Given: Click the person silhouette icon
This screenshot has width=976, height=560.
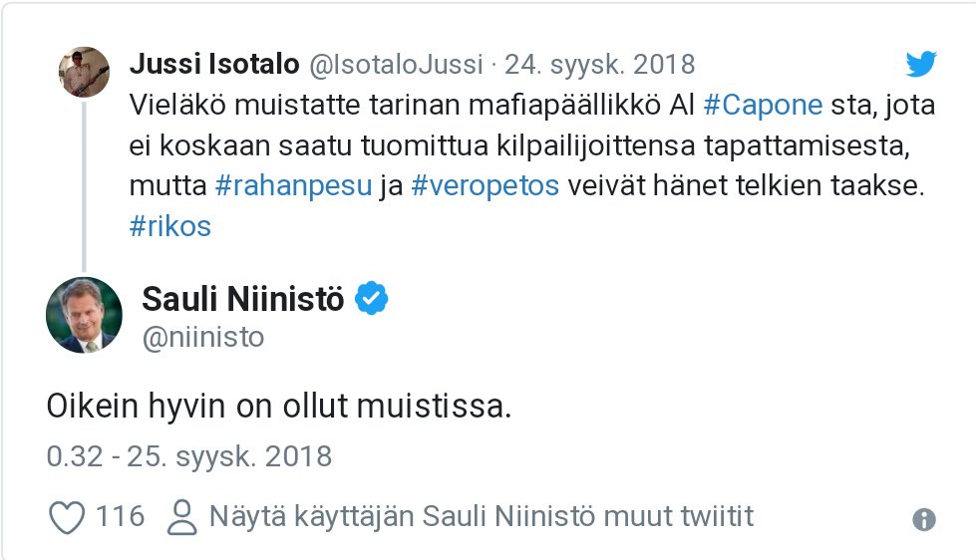Looking at the screenshot, I should (181, 518).
